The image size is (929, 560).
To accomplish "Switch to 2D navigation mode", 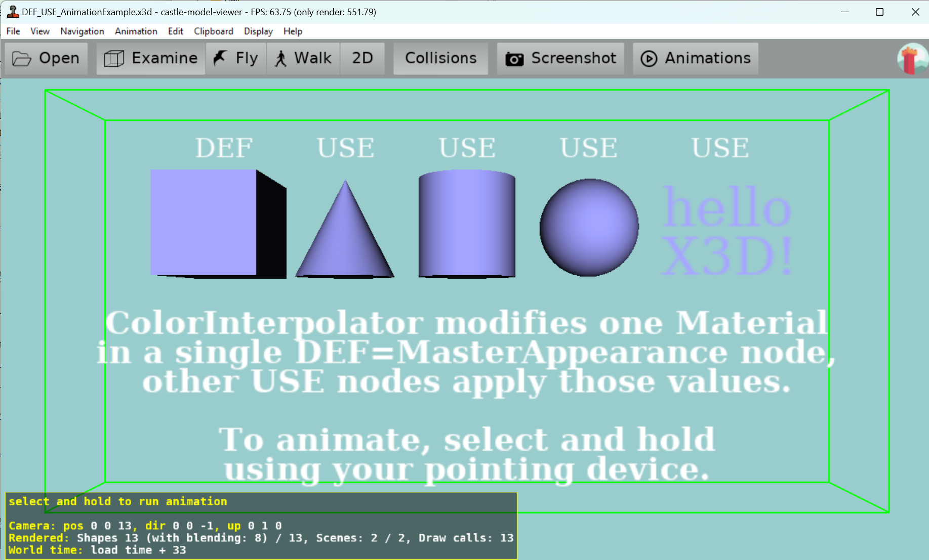I will click(362, 59).
